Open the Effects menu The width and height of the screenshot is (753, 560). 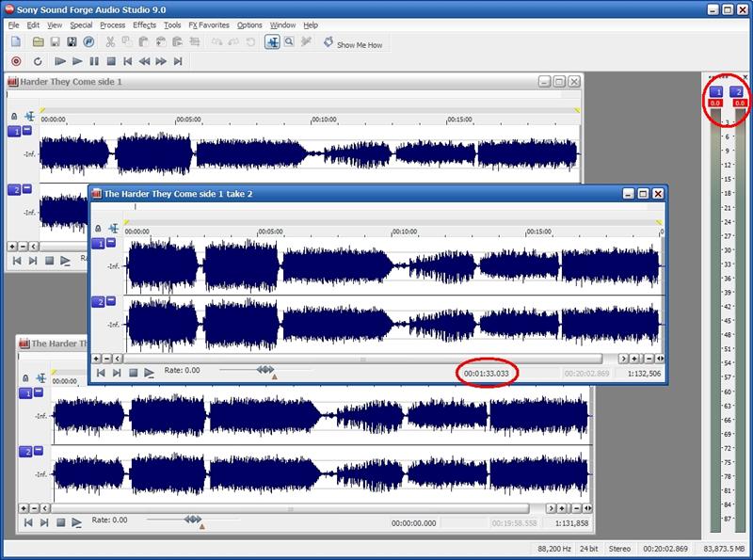tap(145, 25)
